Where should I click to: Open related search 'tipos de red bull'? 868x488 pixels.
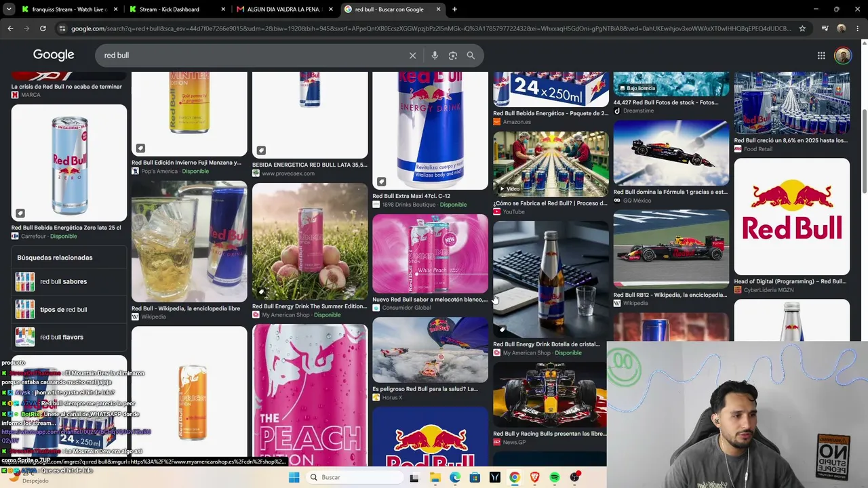click(68, 309)
